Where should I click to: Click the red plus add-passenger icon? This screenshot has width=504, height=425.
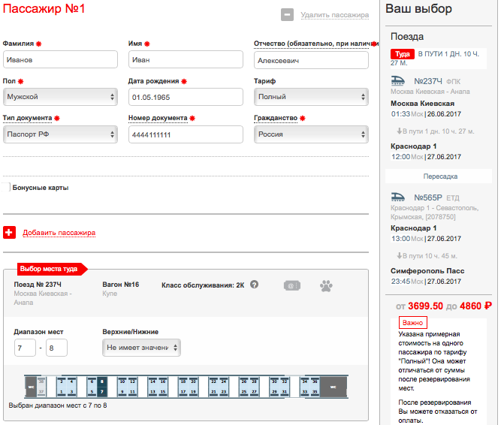coord(9,232)
